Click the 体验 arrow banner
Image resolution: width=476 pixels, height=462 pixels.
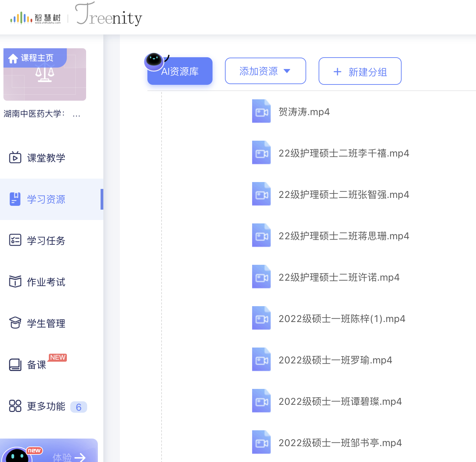click(x=69, y=456)
